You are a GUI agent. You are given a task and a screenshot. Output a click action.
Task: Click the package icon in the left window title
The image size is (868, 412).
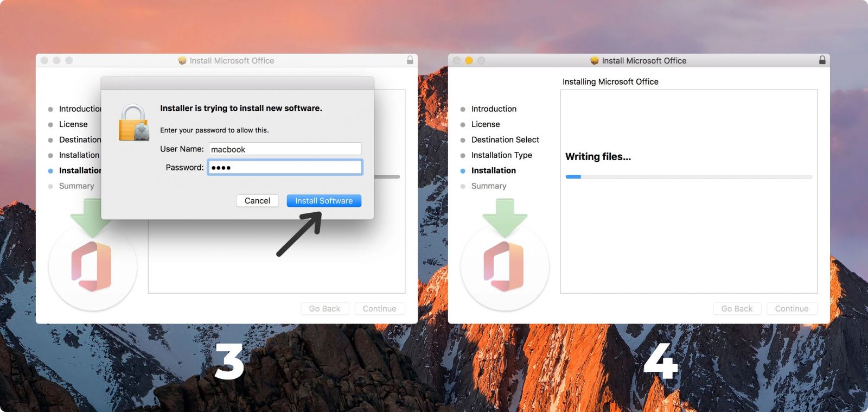point(182,61)
